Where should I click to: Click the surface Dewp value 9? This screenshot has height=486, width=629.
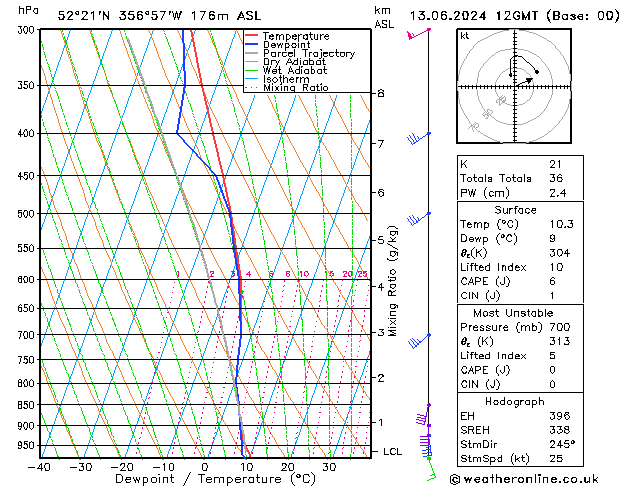click(x=553, y=239)
